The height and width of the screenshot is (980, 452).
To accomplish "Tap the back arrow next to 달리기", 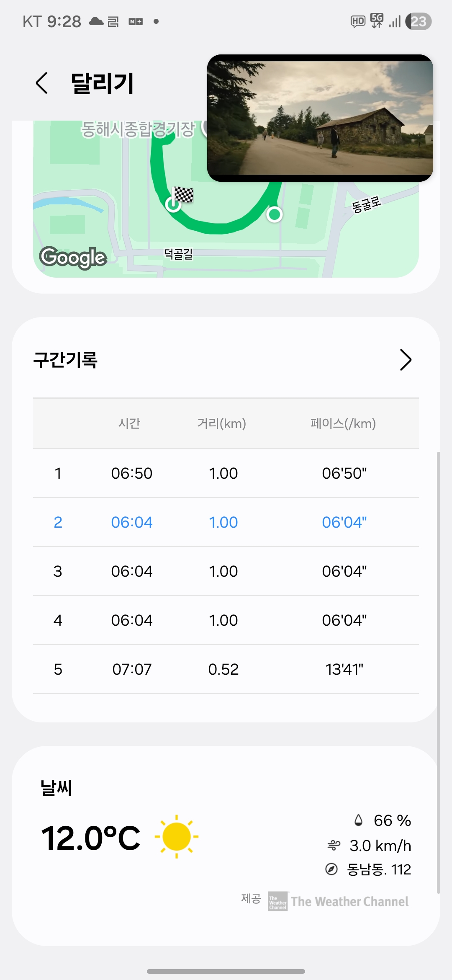I will pyautogui.click(x=42, y=83).
